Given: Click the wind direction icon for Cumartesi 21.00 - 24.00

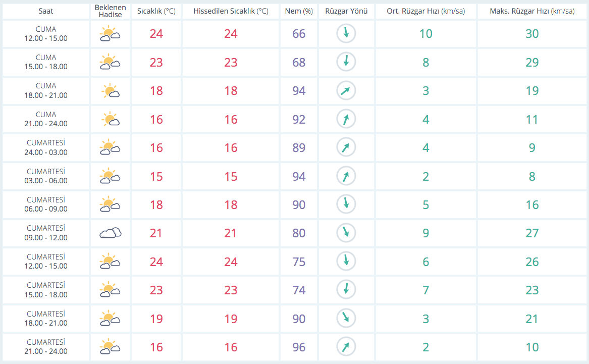Looking at the screenshot, I should (x=346, y=347).
